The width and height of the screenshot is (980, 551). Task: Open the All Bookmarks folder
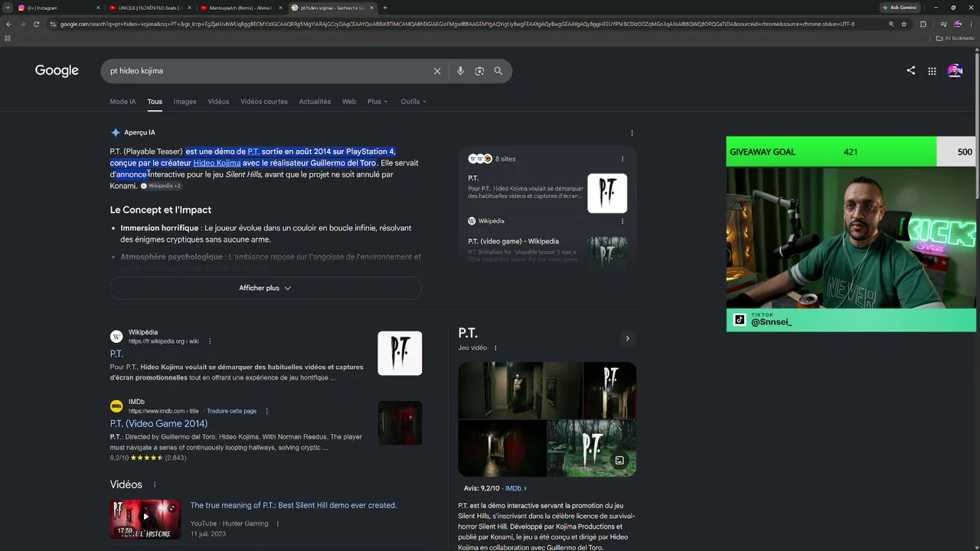tap(955, 38)
